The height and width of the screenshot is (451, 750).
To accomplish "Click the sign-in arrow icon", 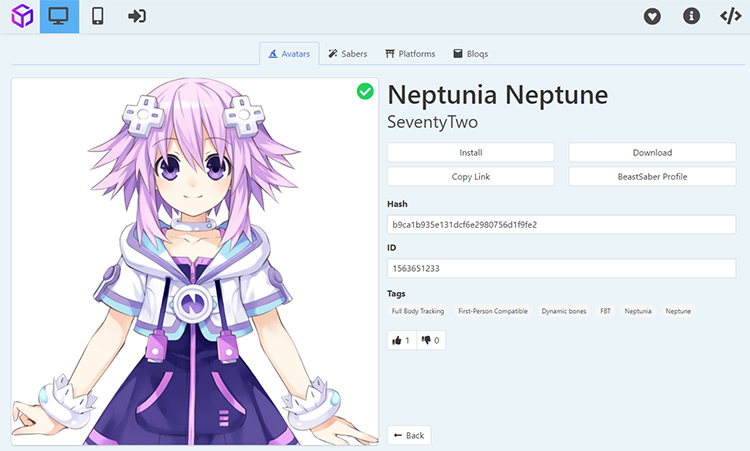I will tap(137, 16).
